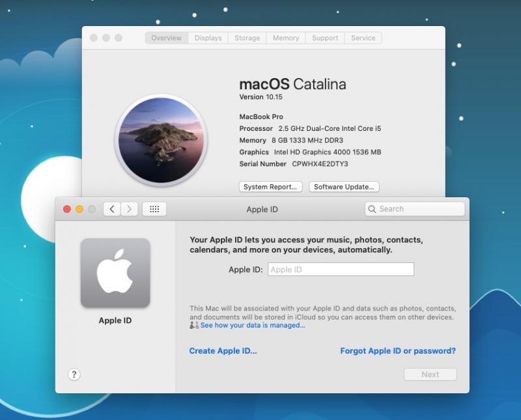Click the Version 10.15 text
521x420 pixels.
click(261, 97)
